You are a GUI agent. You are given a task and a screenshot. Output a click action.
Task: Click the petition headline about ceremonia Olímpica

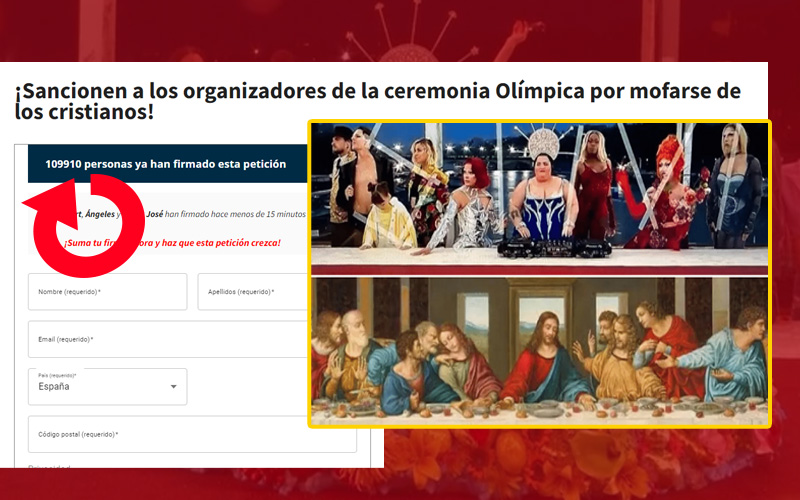pyautogui.click(x=378, y=101)
